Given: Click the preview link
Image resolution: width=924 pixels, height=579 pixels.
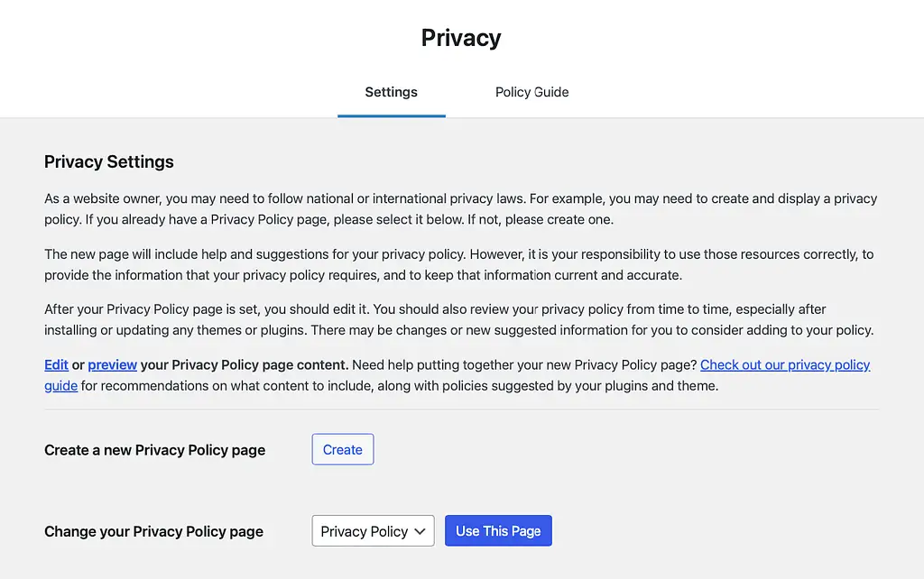Looking at the screenshot, I should click(112, 364).
